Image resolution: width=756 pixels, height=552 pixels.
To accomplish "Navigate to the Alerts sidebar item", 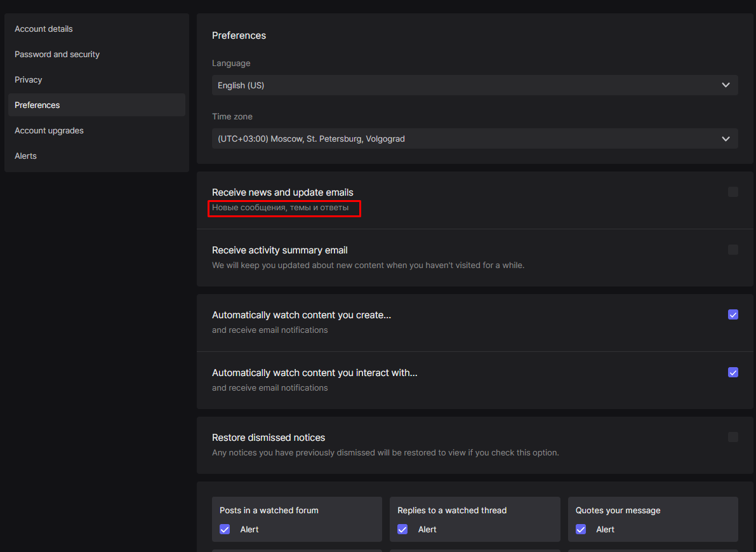I will point(26,156).
